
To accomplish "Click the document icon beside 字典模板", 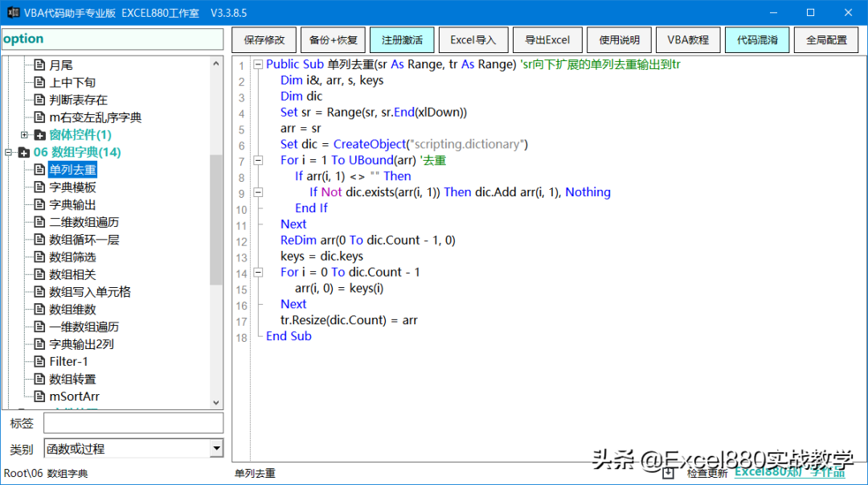I will [x=39, y=187].
